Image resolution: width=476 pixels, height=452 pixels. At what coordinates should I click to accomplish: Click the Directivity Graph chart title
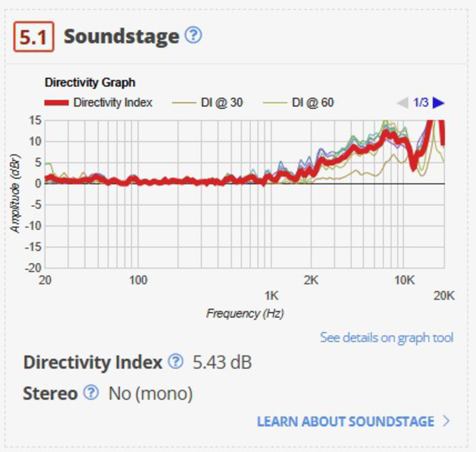point(90,83)
